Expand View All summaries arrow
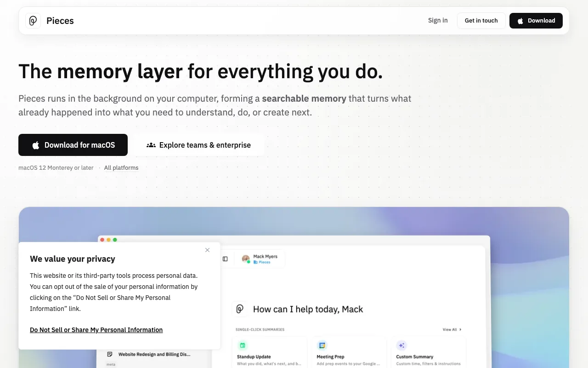 pos(460,329)
